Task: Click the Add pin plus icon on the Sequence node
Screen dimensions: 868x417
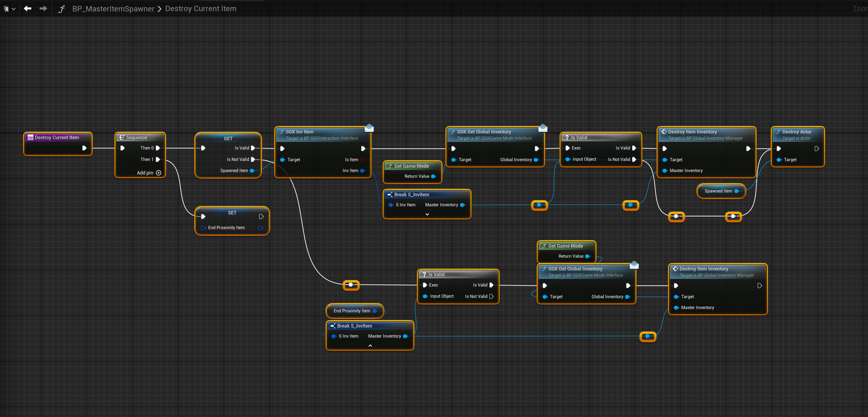Action: [158, 173]
